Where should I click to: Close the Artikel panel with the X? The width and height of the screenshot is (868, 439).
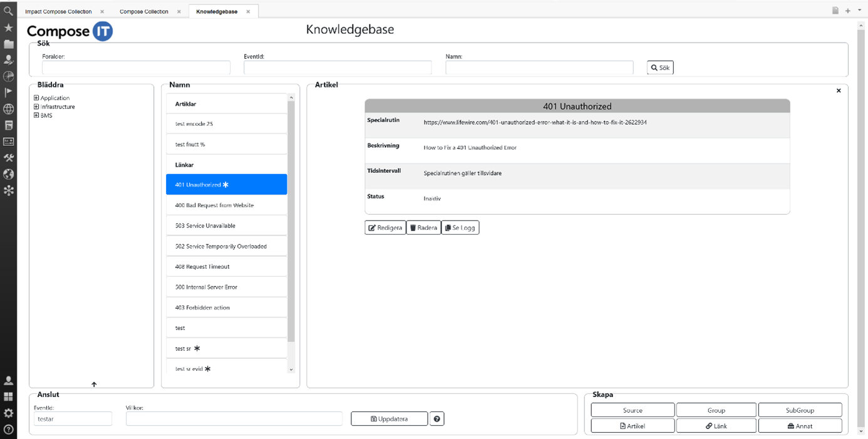click(x=839, y=91)
